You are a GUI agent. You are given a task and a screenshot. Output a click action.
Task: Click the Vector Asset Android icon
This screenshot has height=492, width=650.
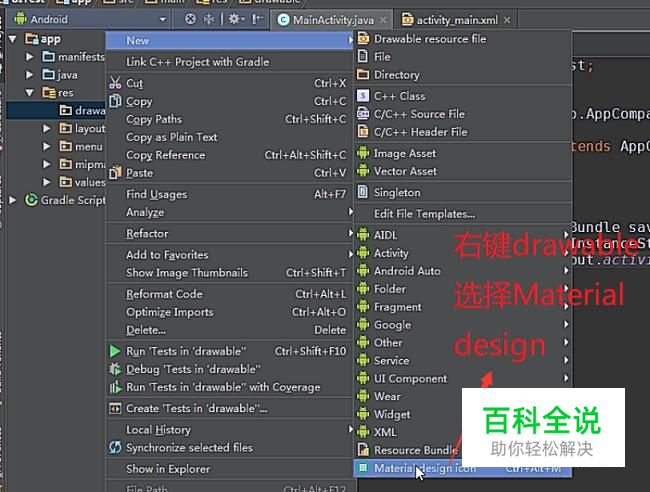coord(363,171)
